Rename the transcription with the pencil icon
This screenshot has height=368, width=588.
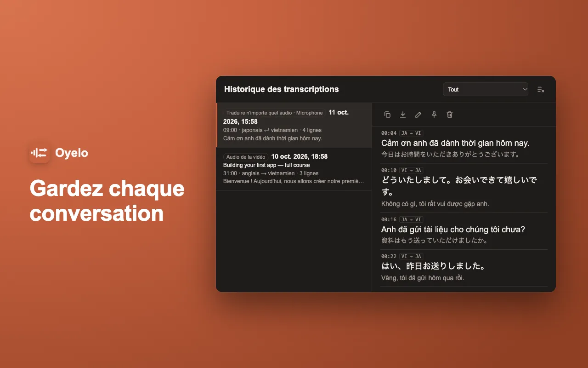click(x=418, y=115)
